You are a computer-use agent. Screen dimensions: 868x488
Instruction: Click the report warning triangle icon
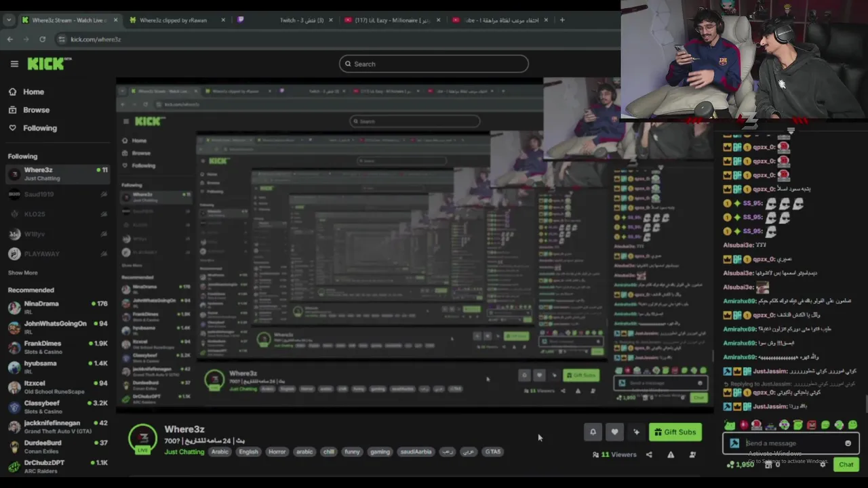click(671, 455)
